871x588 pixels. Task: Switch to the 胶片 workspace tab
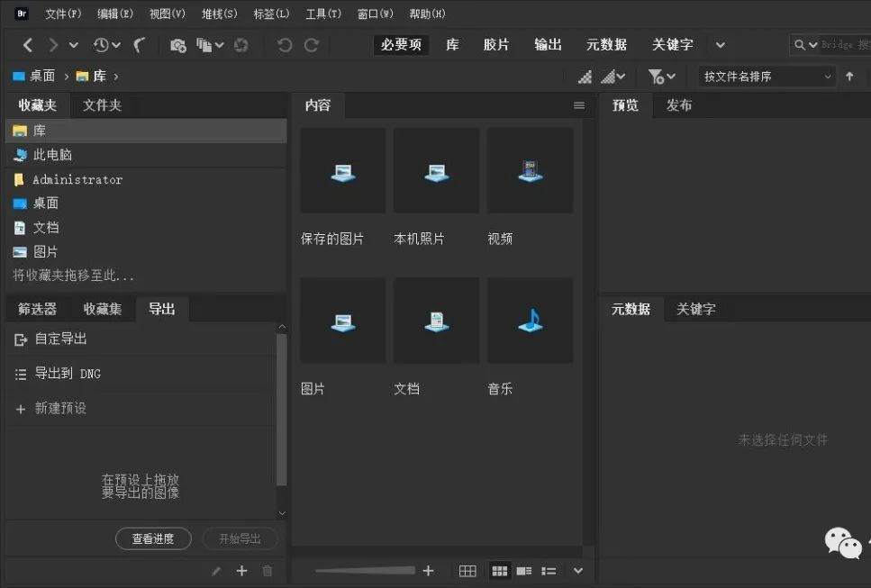496,44
